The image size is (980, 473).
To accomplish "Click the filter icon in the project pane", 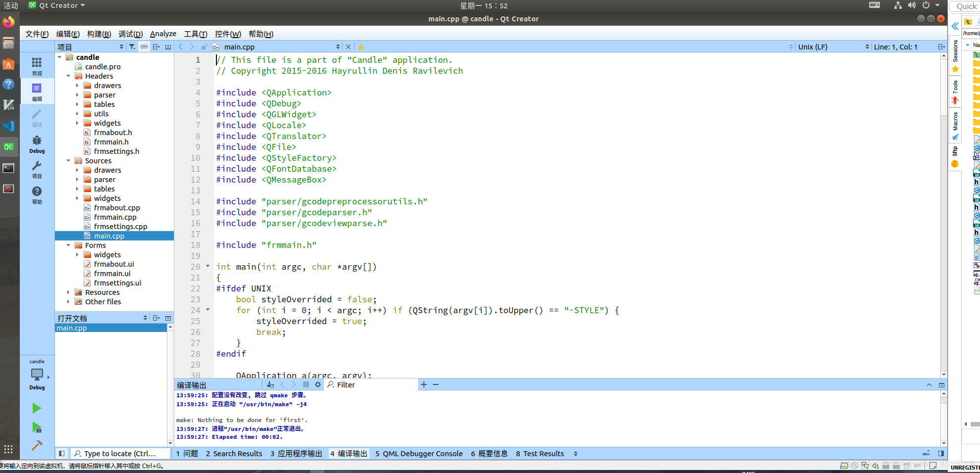I will click(132, 47).
